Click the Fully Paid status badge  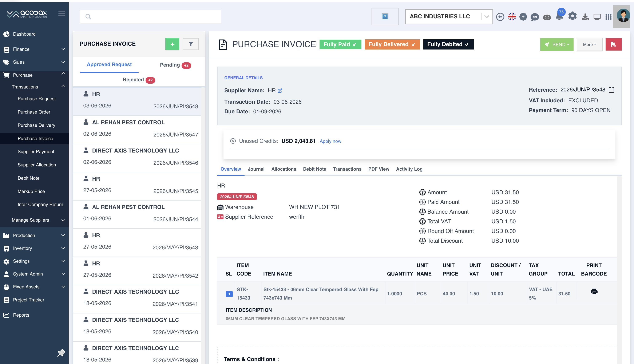tap(340, 44)
